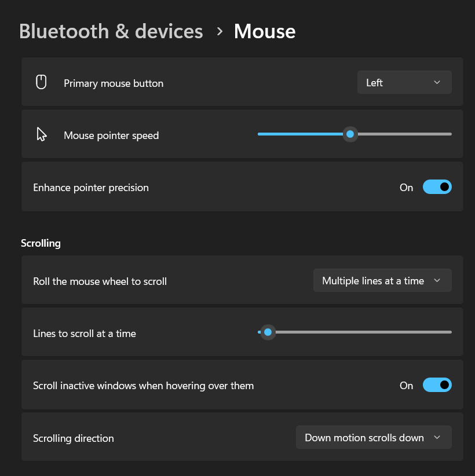Select the Primary mouse button label

[114, 83]
